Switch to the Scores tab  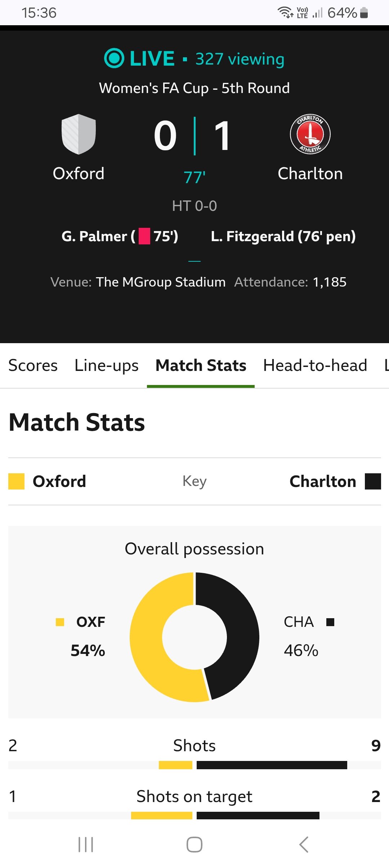(33, 365)
